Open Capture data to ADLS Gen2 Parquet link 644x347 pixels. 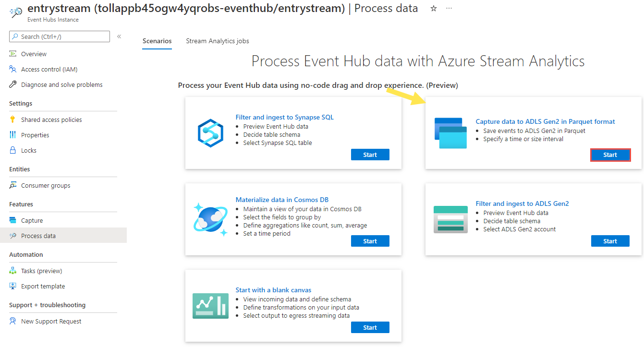[x=545, y=121]
